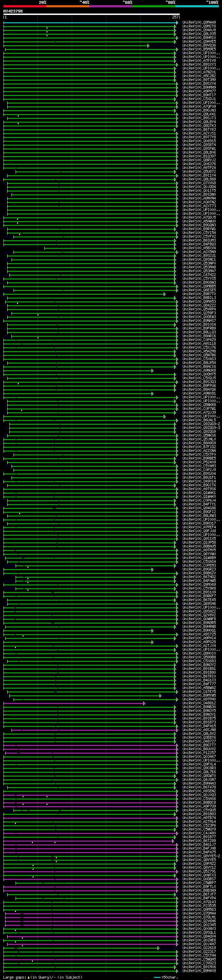Click the UniRef100_P23535 label

(199, 906)
